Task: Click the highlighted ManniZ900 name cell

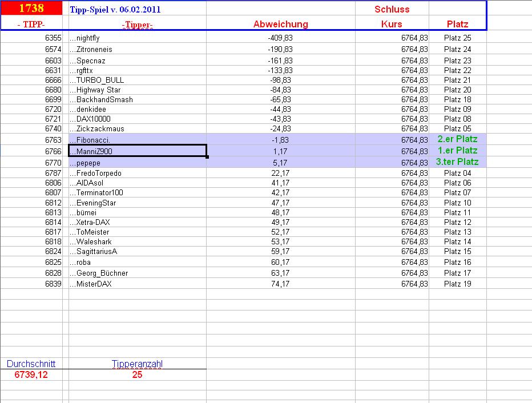Action: pos(137,151)
